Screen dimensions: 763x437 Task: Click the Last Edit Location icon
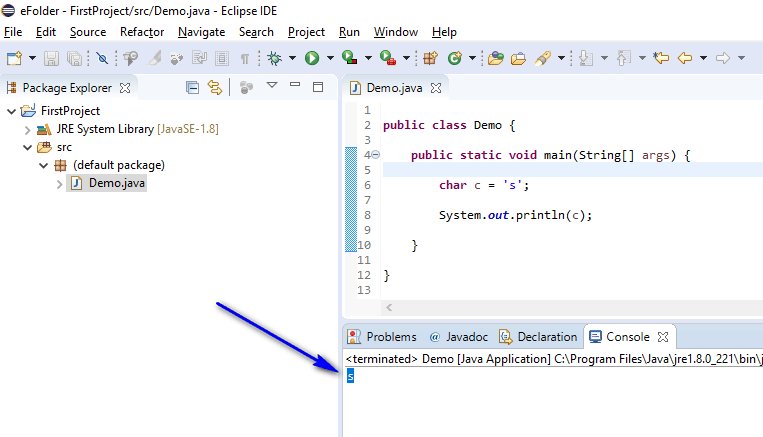661,58
